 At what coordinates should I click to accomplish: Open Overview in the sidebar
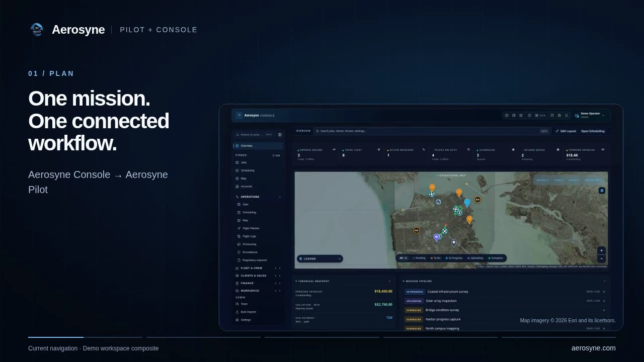click(258, 146)
